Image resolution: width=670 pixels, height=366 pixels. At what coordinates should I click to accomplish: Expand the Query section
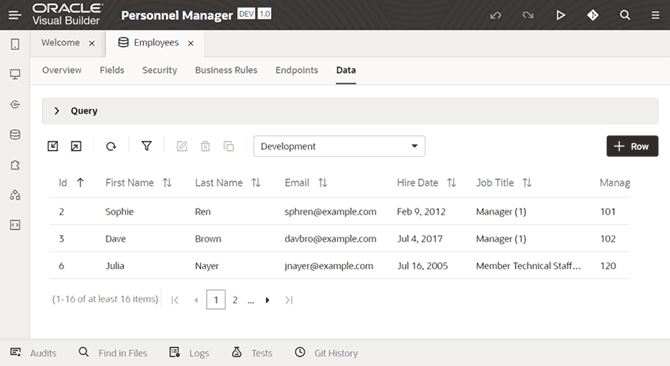pyautogui.click(x=57, y=111)
